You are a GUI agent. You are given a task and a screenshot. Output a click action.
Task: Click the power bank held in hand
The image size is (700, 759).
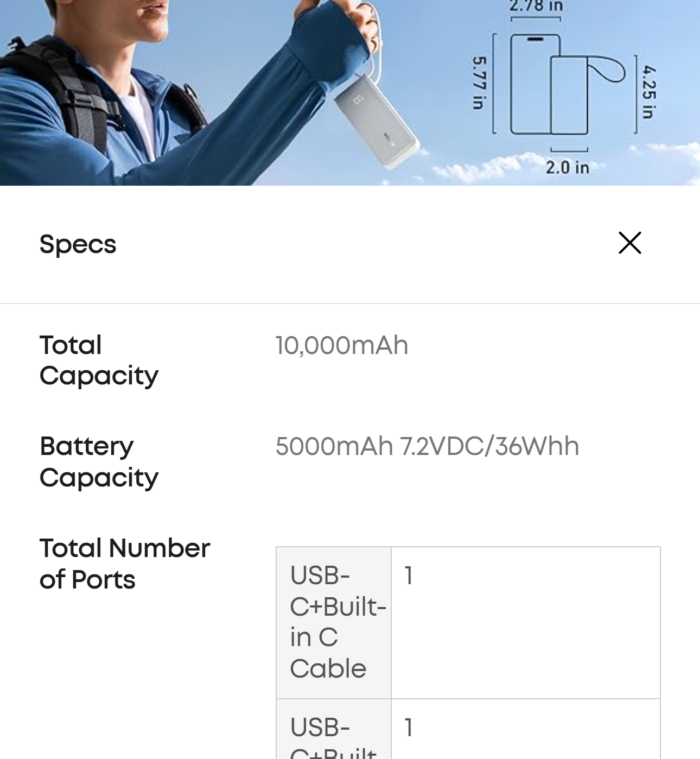(374, 120)
